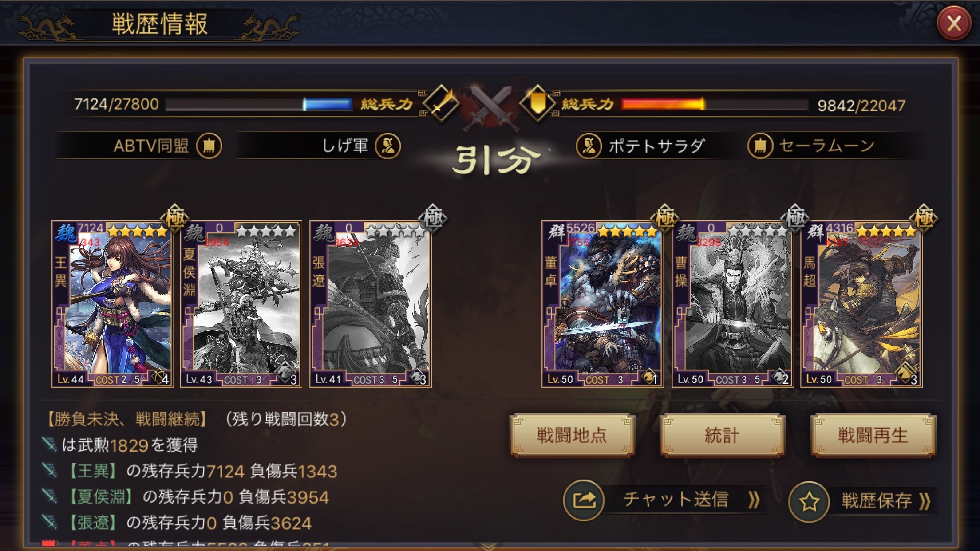The image size is (980, 551).
Task: Open the 戦闘地点 battle location button
Action: pyautogui.click(x=572, y=435)
